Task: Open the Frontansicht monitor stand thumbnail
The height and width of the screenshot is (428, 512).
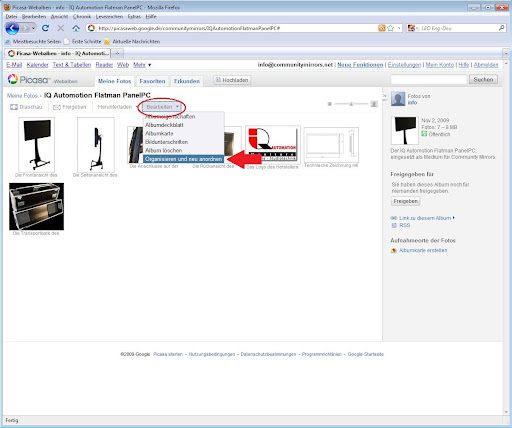Action: point(37,145)
